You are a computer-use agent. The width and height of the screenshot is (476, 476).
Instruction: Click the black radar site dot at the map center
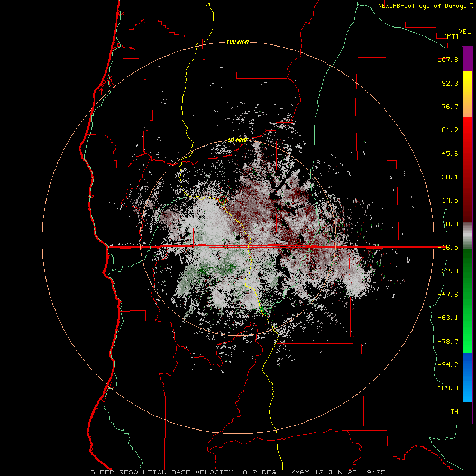tap(239, 237)
